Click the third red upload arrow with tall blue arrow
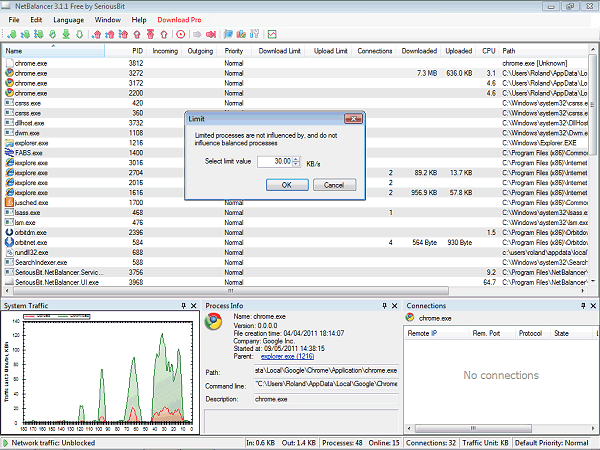 click(123, 34)
